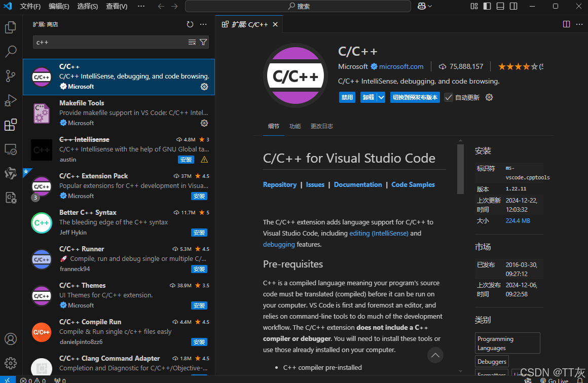Install the Better C++ Syntax extension
The height and width of the screenshot is (383, 588).
pos(199,233)
